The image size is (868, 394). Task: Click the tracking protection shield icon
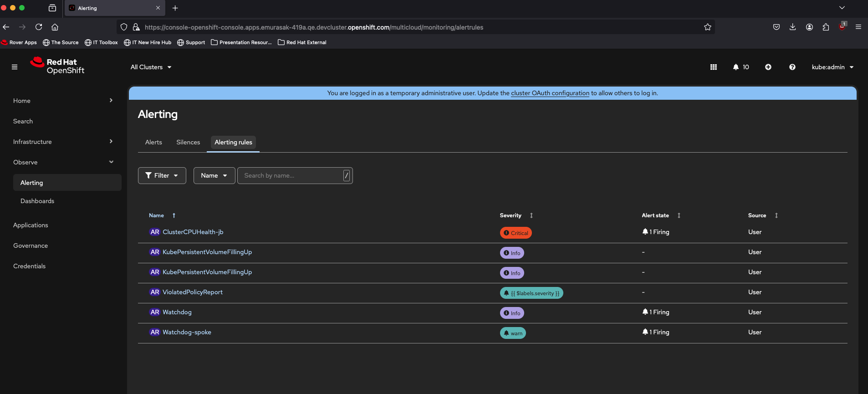click(124, 27)
